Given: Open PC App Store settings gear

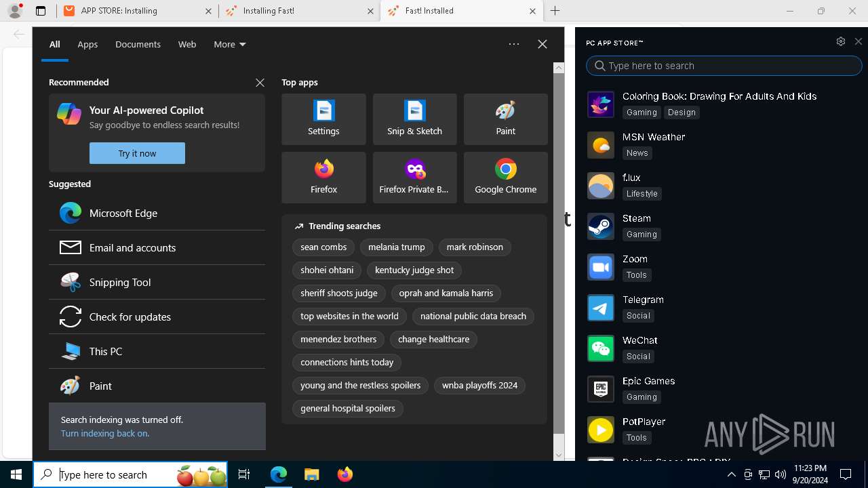Looking at the screenshot, I should click(840, 41).
